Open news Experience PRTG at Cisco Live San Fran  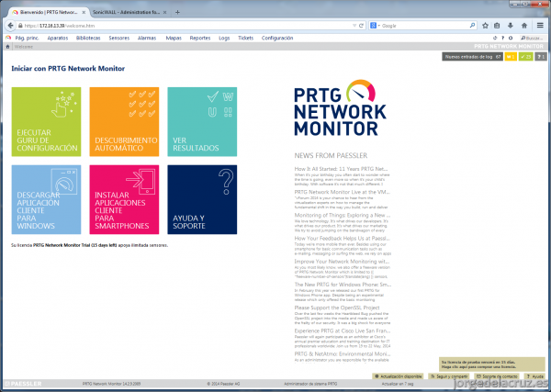click(343, 330)
